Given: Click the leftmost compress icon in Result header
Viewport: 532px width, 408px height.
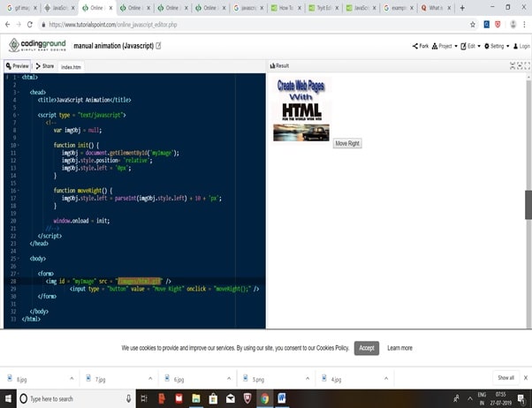Looking at the screenshot, I should coord(513,66).
